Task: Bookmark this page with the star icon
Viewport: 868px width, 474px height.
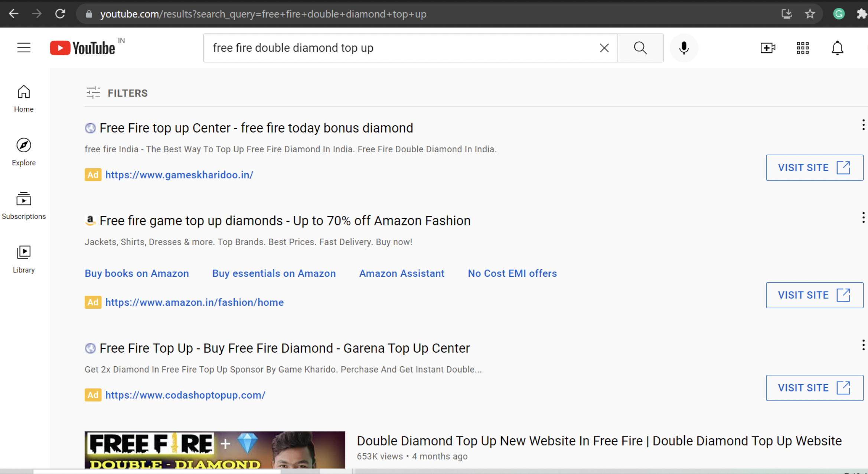Action: click(810, 14)
